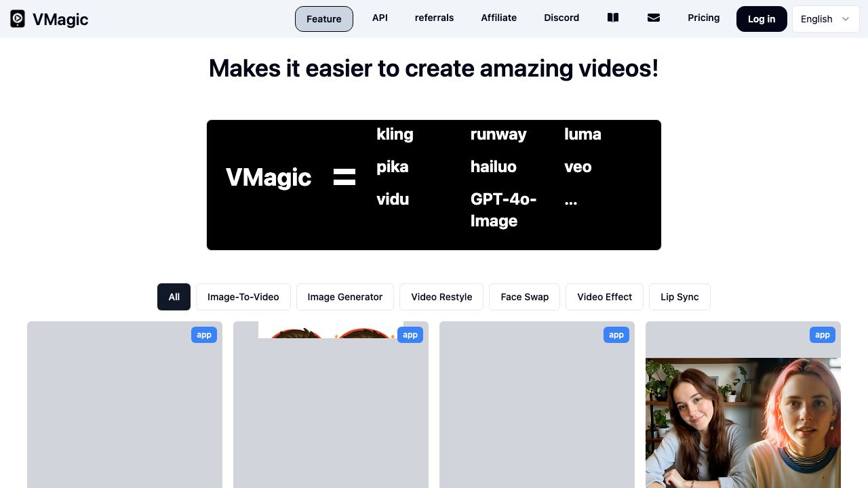
Task: Click the VMagic logo icon
Action: pyautogui.click(x=18, y=19)
